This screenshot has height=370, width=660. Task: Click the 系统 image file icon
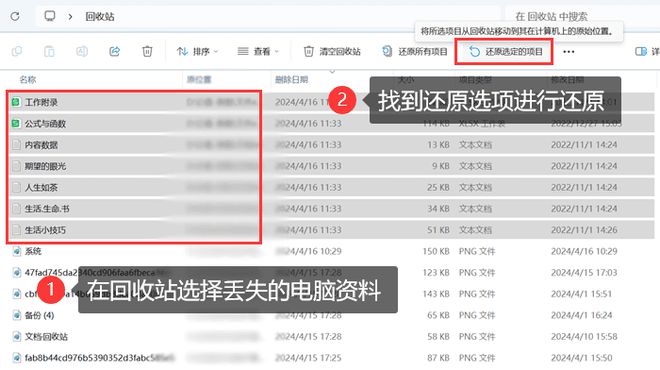pyautogui.click(x=16, y=251)
